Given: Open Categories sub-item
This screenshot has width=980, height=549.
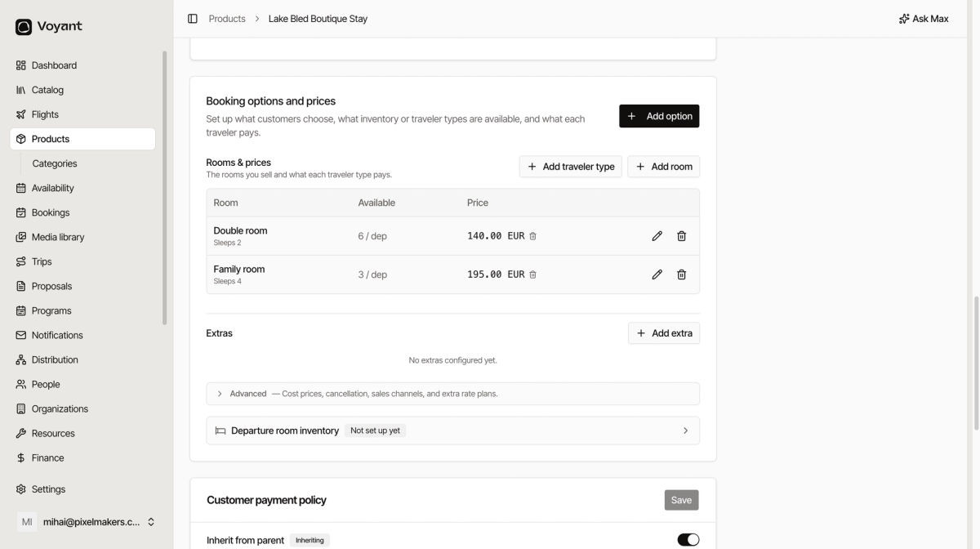Looking at the screenshot, I should [x=55, y=163].
